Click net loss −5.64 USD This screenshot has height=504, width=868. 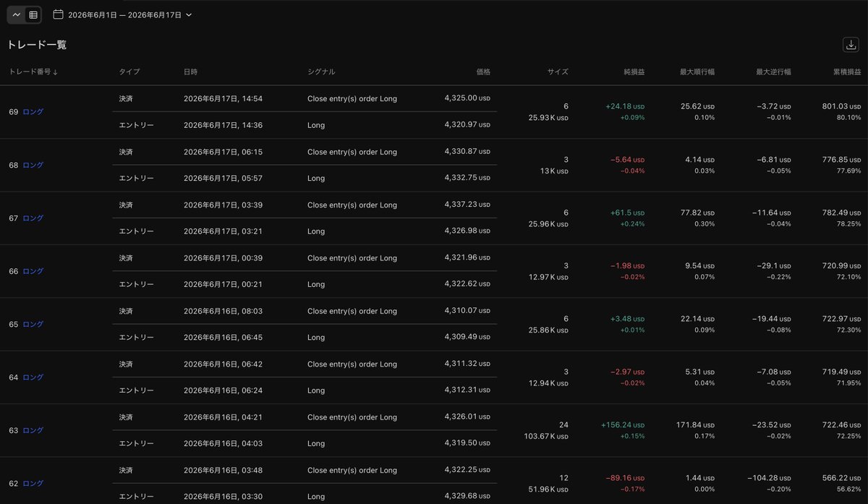pyautogui.click(x=627, y=159)
